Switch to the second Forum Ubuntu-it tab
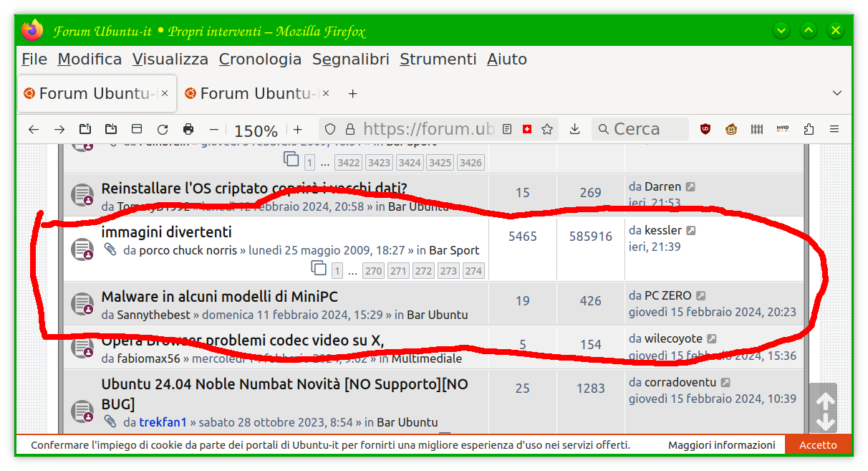868x471 pixels. pyautogui.click(x=258, y=93)
